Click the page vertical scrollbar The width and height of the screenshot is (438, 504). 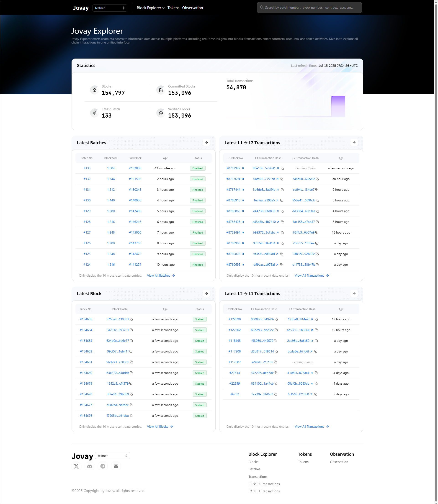point(436,252)
